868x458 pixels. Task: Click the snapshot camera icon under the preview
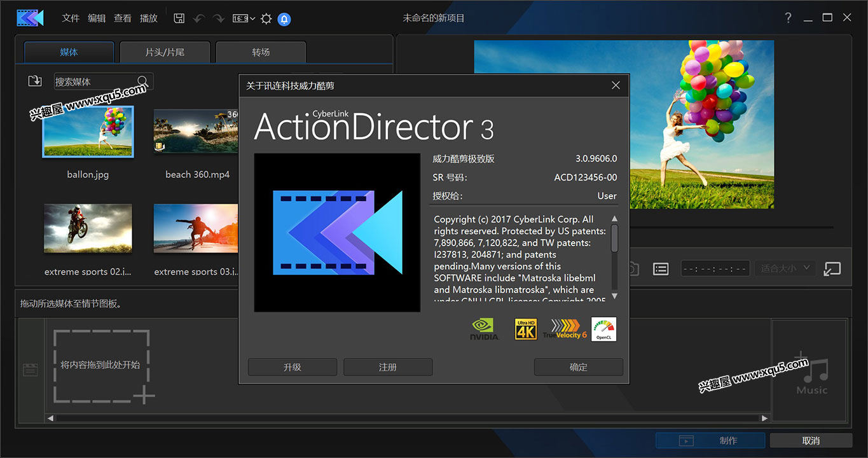pos(631,268)
